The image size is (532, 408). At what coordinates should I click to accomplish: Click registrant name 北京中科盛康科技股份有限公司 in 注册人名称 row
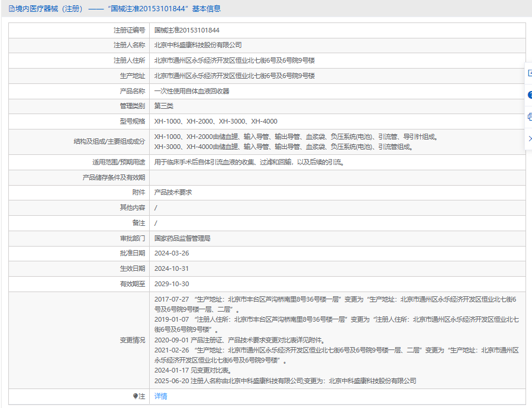198,45
